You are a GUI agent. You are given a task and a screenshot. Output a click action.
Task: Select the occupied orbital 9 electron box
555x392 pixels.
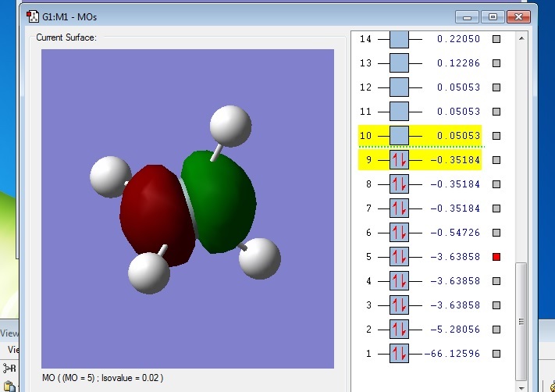point(399,160)
